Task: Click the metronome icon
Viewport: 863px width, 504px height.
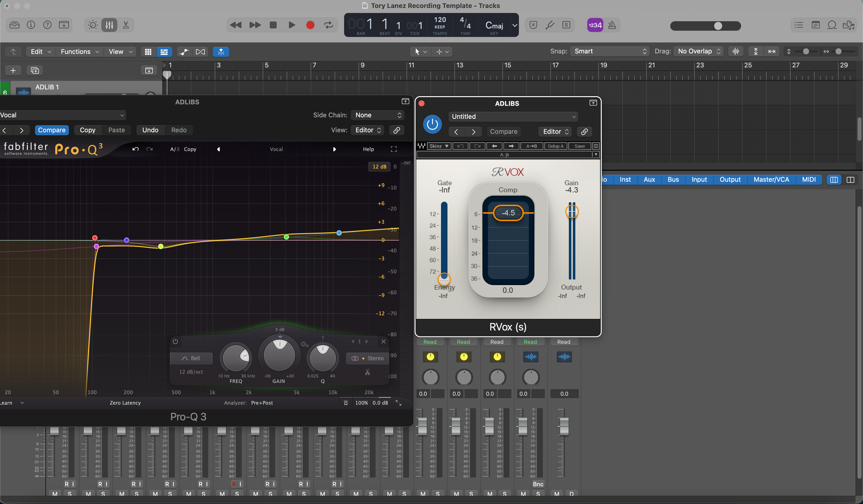Action: click(612, 25)
